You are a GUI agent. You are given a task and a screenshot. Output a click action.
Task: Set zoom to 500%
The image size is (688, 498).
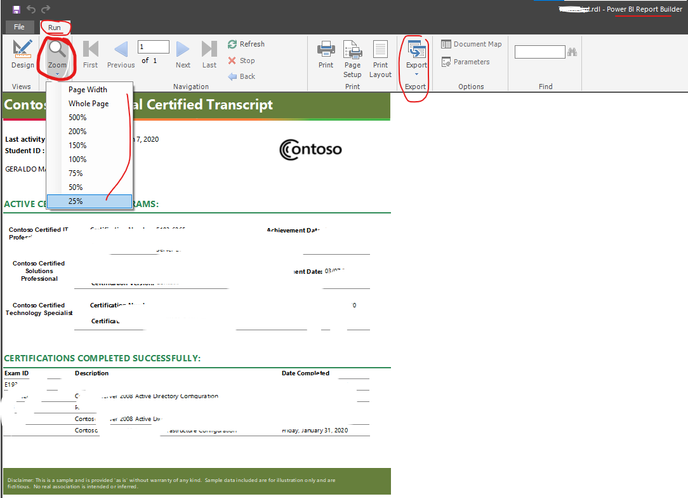[90, 118]
